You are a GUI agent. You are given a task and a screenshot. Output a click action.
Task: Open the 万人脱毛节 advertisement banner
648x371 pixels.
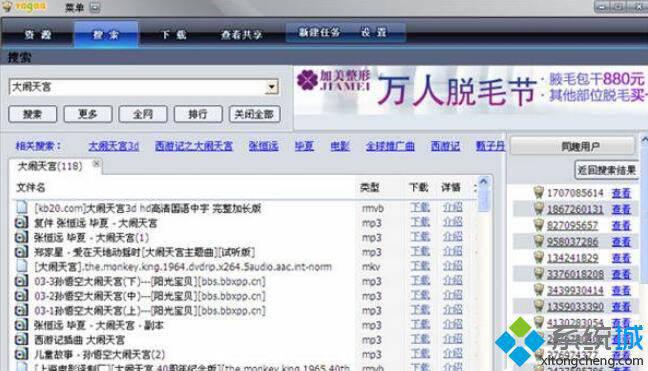click(x=471, y=90)
